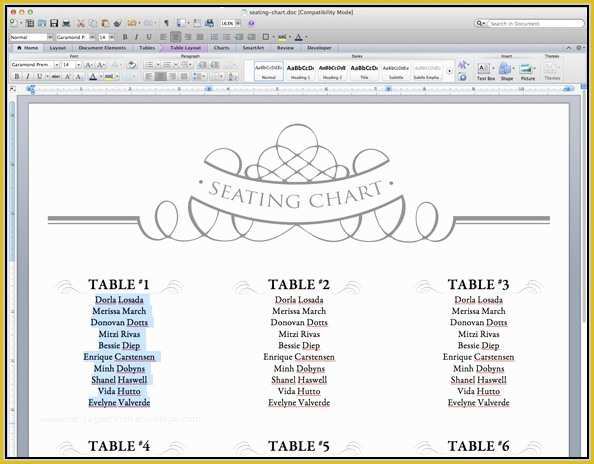The height and width of the screenshot is (464, 594).
Task: Click the ribbon highlight color swatch button
Action: tap(109, 77)
